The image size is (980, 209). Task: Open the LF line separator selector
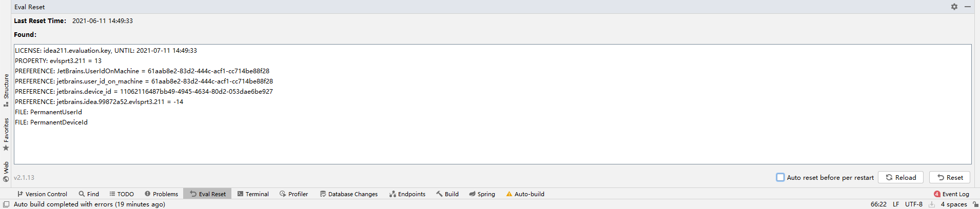[x=896, y=204]
